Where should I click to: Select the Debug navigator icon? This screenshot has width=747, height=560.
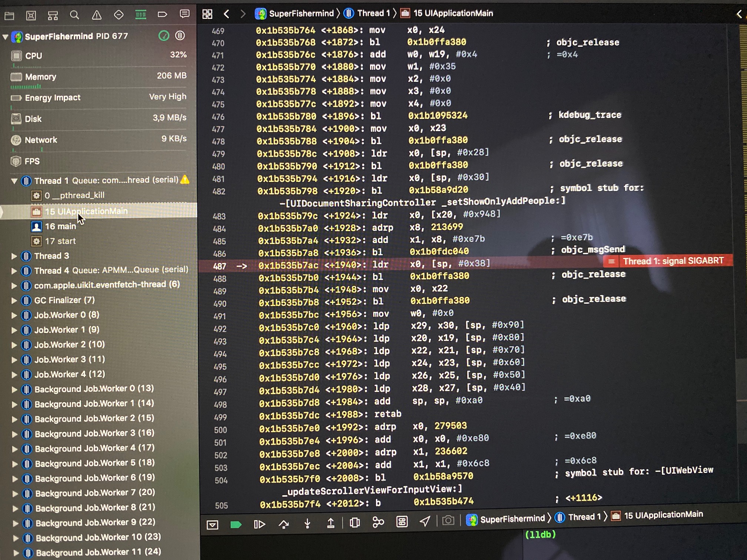coord(140,15)
